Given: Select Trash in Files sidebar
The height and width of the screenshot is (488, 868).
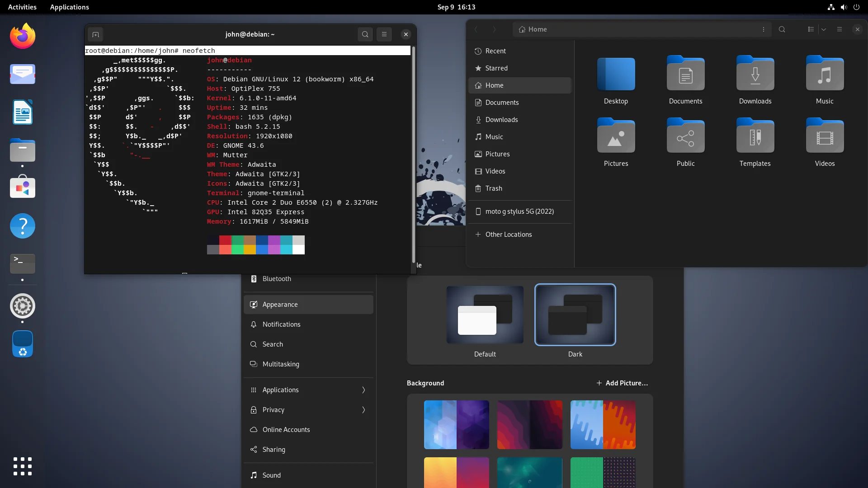Looking at the screenshot, I should click(520, 188).
